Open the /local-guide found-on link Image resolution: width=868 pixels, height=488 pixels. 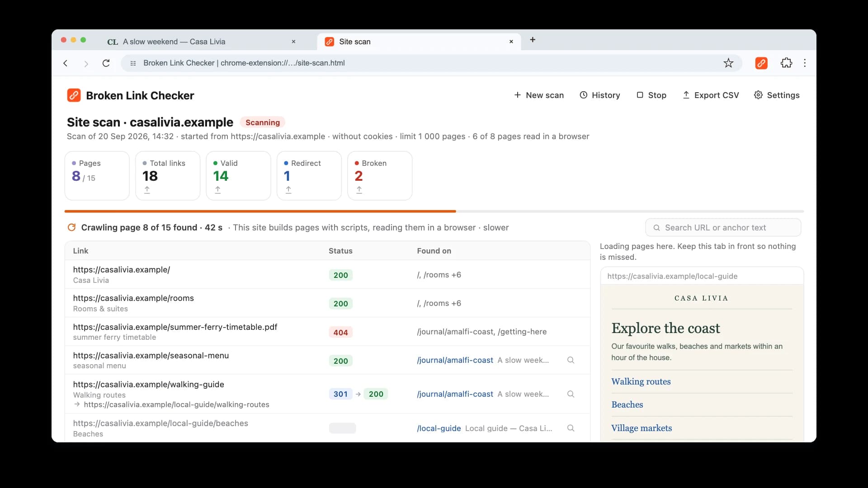pyautogui.click(x=439, y=428)
